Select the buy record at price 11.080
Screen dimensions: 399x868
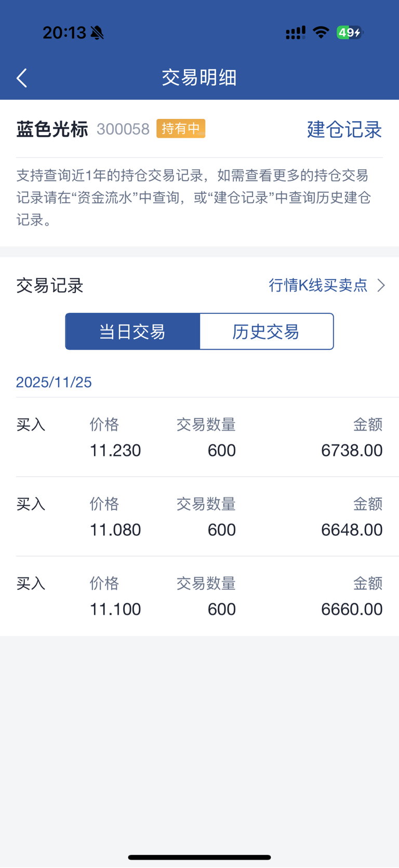point(199,517)
